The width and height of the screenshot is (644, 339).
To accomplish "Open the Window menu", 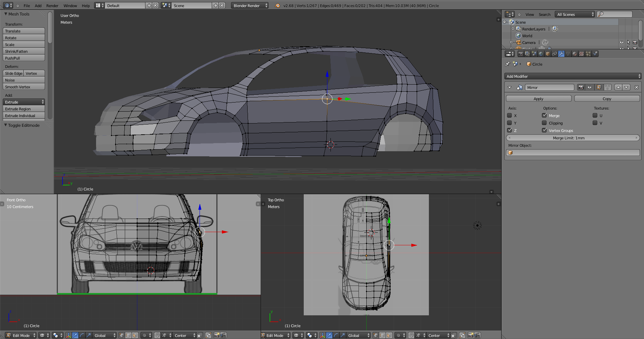I will (70, 5).
